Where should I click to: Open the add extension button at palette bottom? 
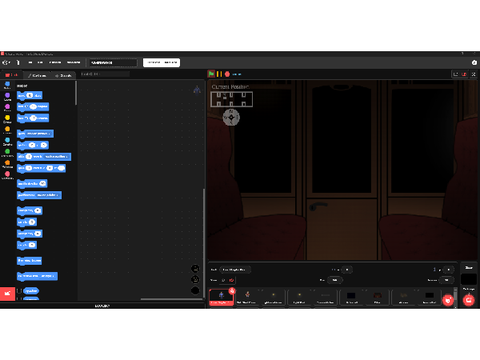point(7,294)
